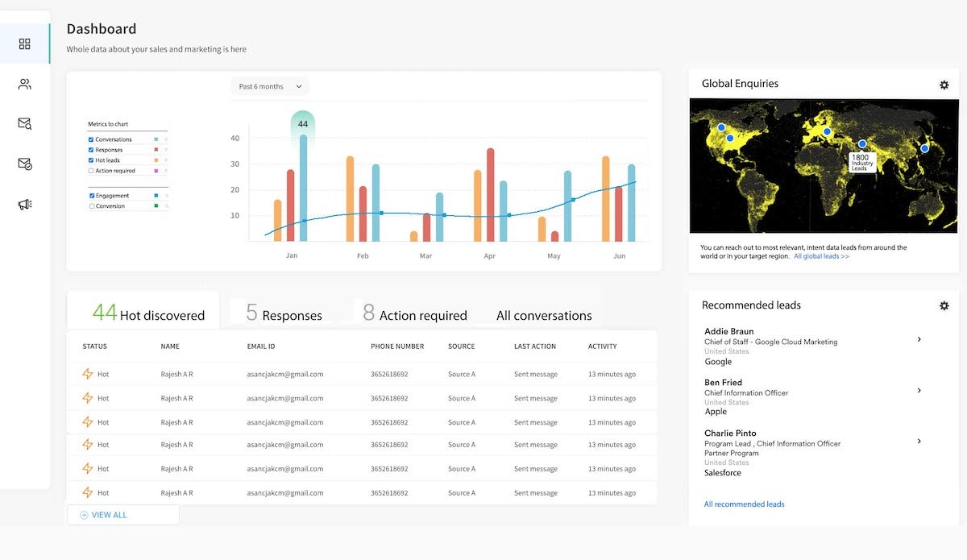Open Recommended leads settings gear
Image resolution: width=967 pixels, height=560 pixels.
click(944, 306)
